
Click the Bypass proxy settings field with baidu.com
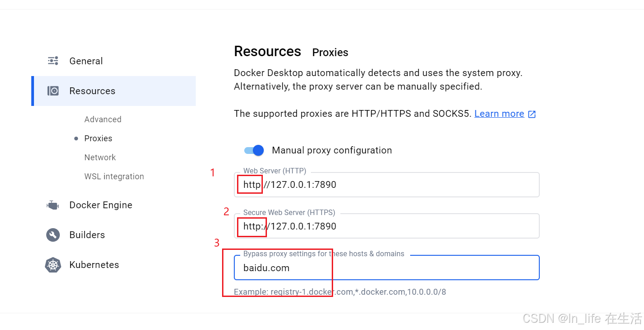pos(387,268)
